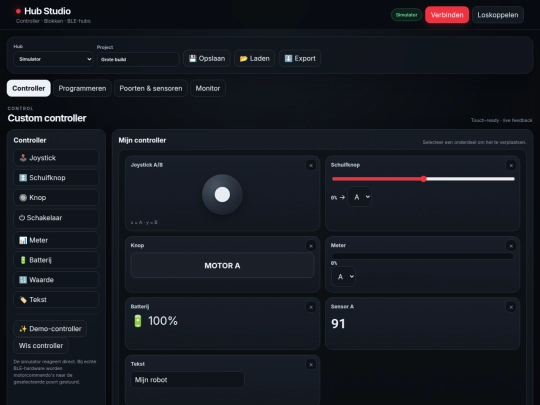Click the joystick knob
The image size is (540, 405).
point(222,195)
